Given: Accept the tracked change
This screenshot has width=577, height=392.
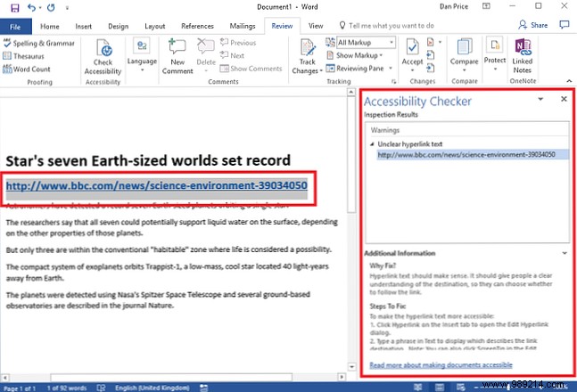Looking at the screenshot, I should [x=412, y=55].
